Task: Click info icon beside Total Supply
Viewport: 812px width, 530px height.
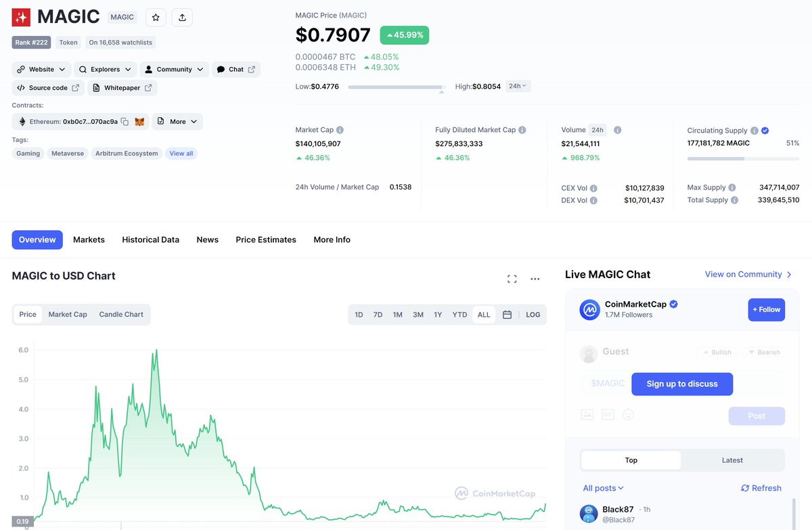Action: coord(734,200)
